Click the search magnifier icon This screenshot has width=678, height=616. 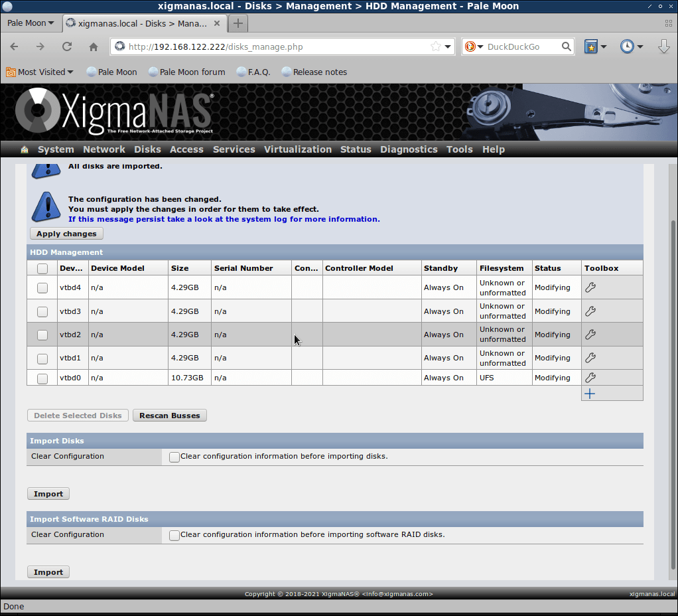tap(566, 46)
